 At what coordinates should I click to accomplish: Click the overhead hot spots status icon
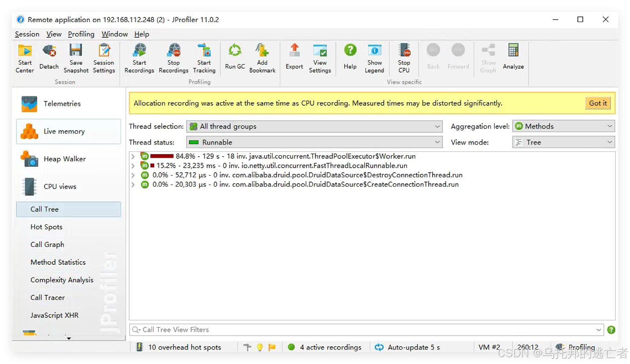pos(139,347)
